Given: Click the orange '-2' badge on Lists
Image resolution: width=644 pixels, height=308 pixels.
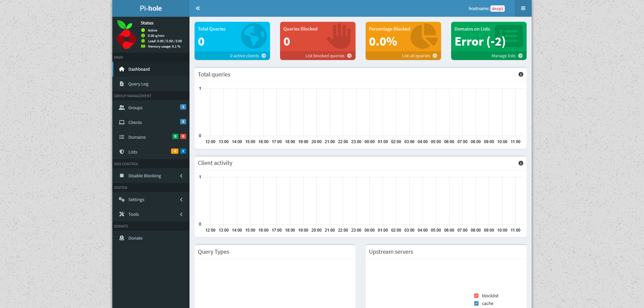Looking at the screenshot, I should (175, 151).
